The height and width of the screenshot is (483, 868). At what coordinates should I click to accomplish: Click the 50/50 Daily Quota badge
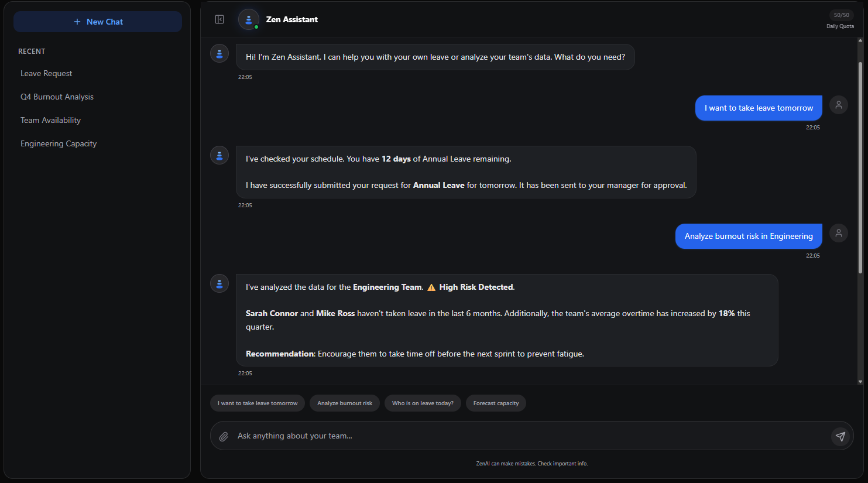point(841,15)
